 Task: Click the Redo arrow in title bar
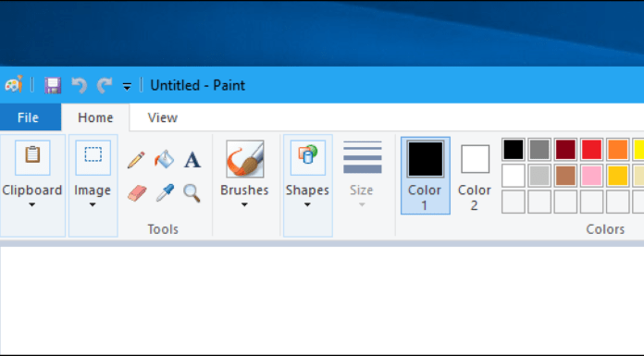(105, 85)
